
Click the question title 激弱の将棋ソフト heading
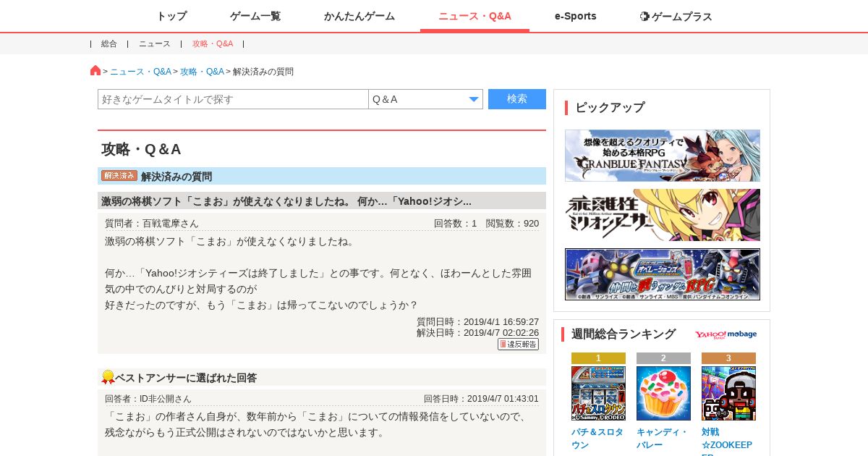(286, 201)
